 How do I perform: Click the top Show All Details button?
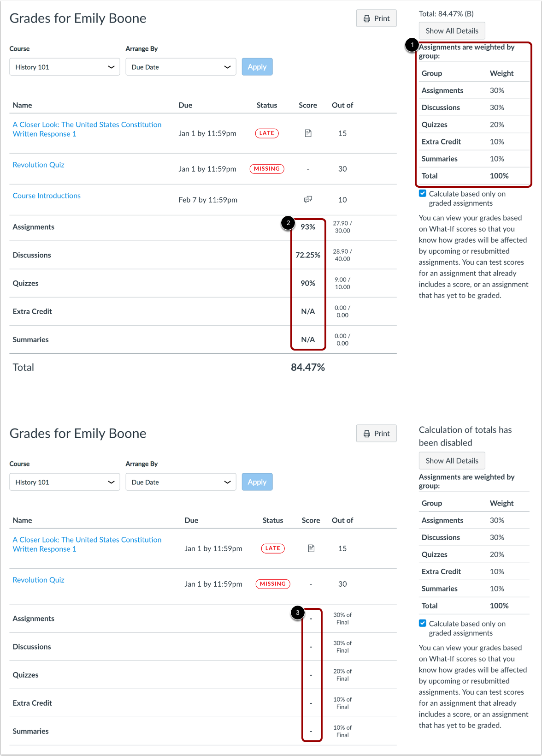452,31
